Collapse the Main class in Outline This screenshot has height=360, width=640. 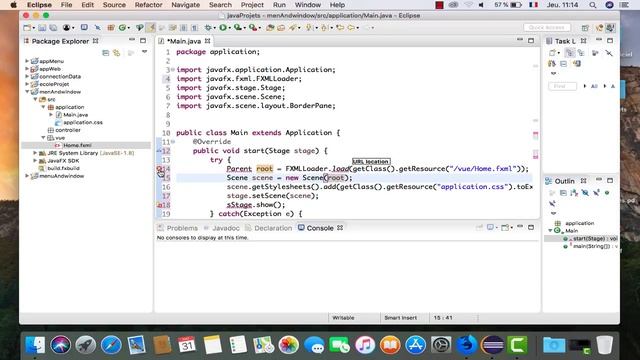coord(550,231)
